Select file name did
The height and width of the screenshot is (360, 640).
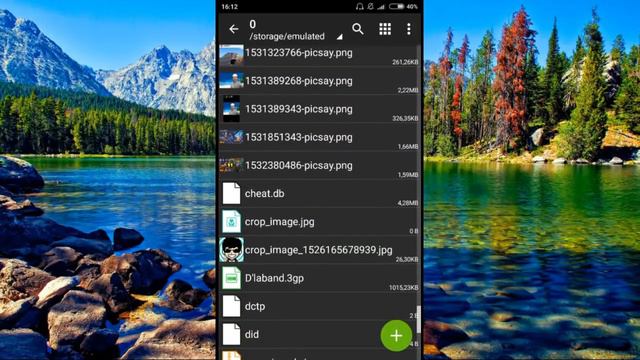[x=252, y=334]
